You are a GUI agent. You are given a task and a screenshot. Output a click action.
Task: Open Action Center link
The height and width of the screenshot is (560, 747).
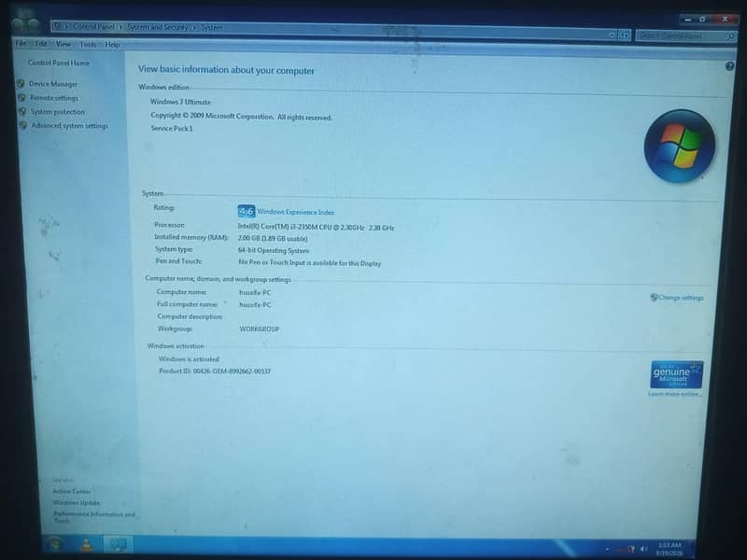pos(71,491)
